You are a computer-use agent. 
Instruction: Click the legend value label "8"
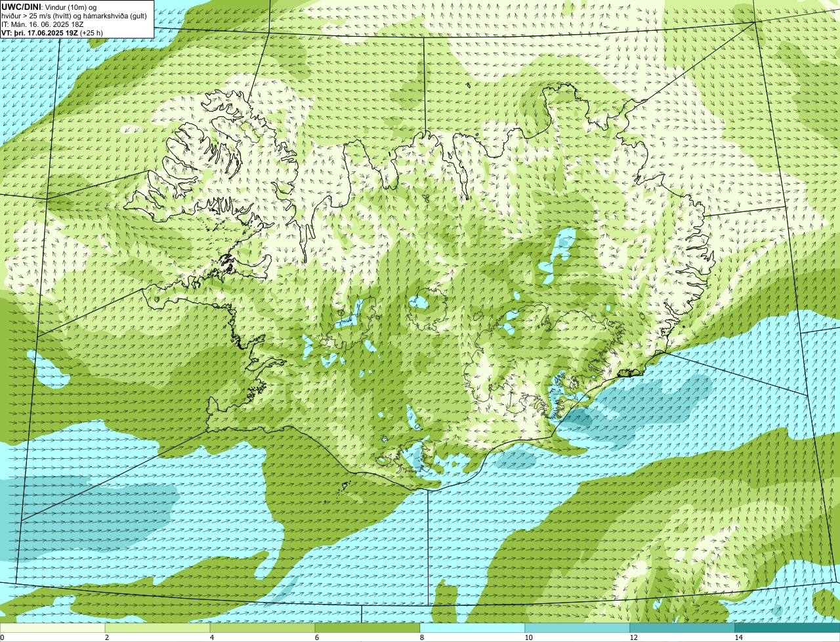click(x=421, y=637)
